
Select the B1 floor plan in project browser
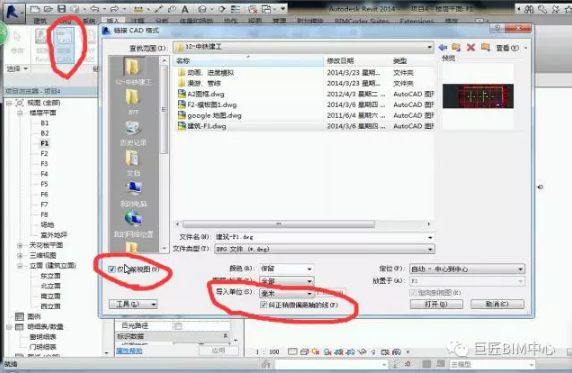(45, 123)
